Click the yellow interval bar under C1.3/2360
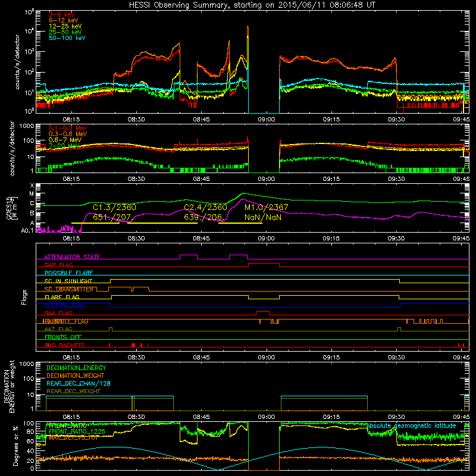Viewport: 476px width, 476px height. click(95, 223)
